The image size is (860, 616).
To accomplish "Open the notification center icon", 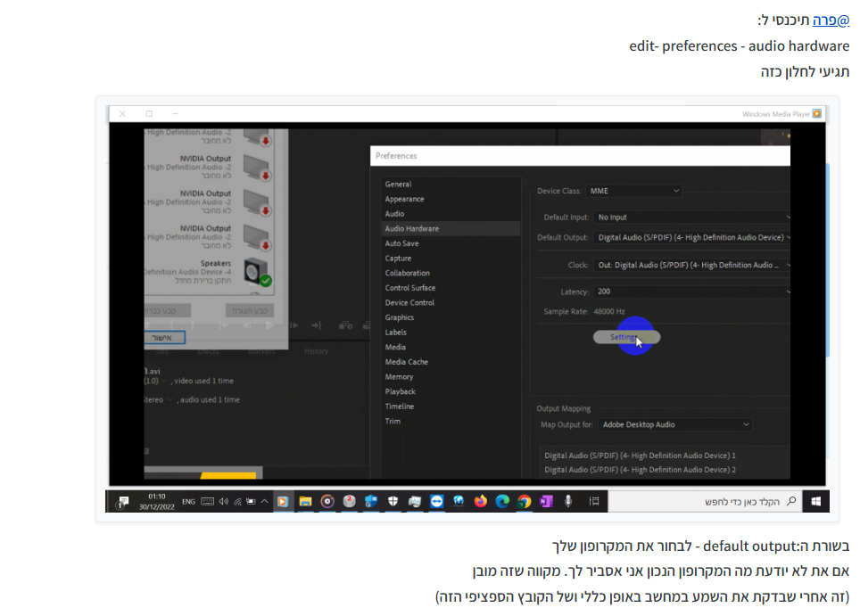I will [x=123, y=502].
